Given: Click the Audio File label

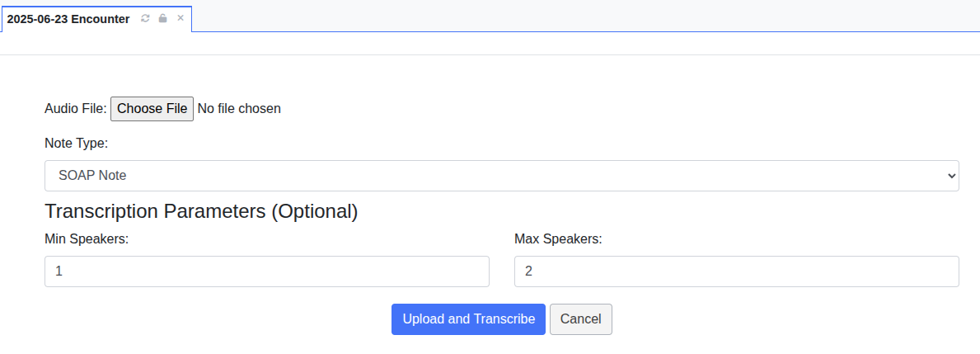Looking at the screenshot, I should coord(76,109).
